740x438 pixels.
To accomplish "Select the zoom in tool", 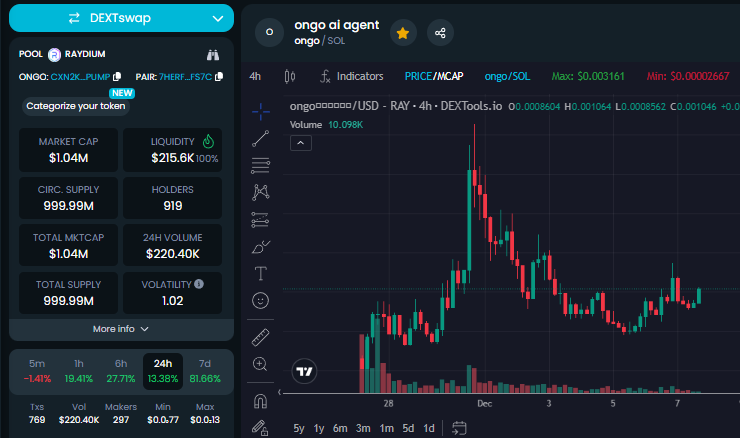I will pos(261,364).
